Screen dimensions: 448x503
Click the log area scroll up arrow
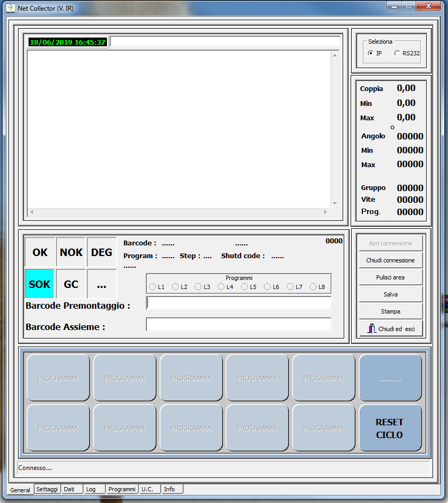(335, 55)
